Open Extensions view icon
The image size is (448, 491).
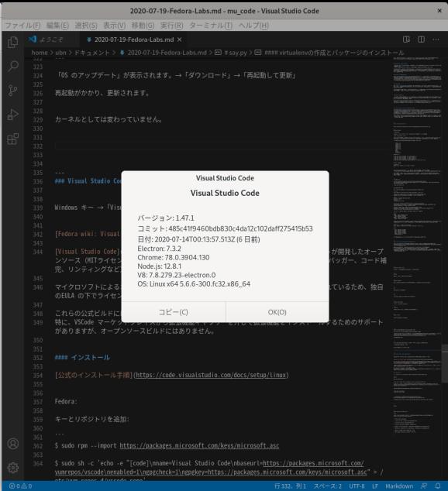12,139
